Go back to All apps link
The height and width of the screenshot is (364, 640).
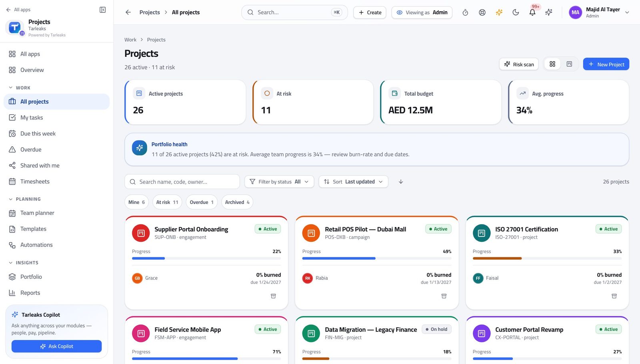(x=18, y=10)
